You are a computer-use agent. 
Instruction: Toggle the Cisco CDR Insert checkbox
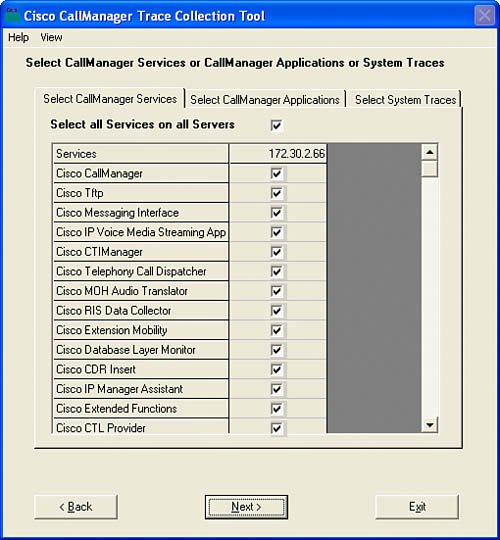point(277,370)
